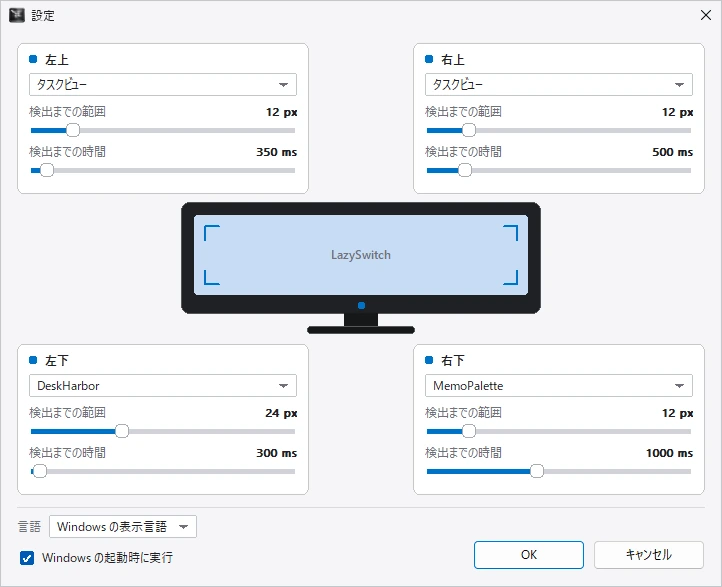
Task: Click the 300 ms value in 左下
Action: pos(277,453)
